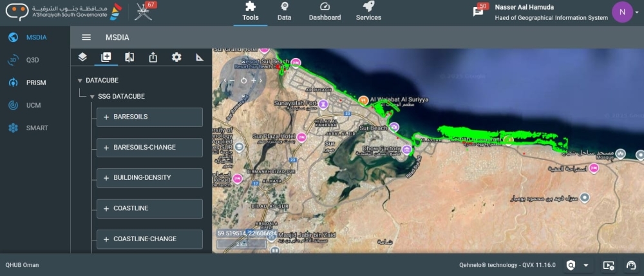Open the settings gear in panel toolbar
Image resolution: width=644 pixels, height=276 pixels.
point(176,57)
